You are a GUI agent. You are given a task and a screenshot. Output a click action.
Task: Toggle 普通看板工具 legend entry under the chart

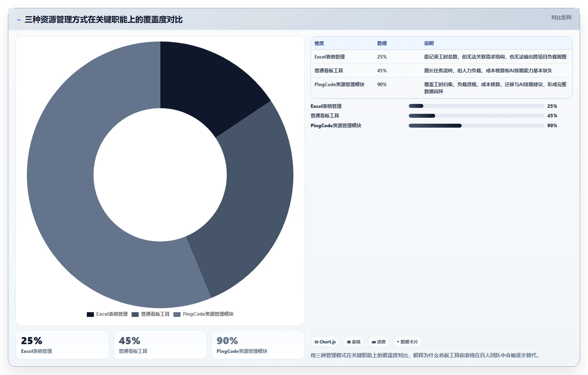[x=151, y=314]
